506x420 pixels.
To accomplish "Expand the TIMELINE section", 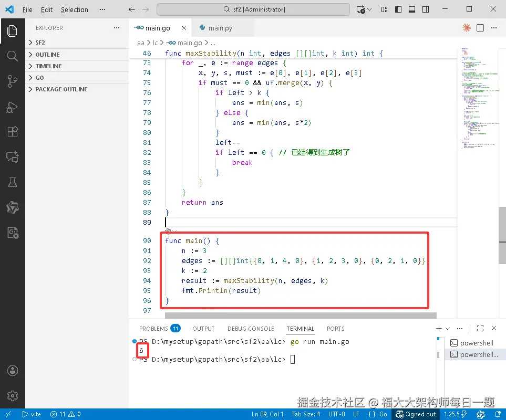I will (77, 66).
